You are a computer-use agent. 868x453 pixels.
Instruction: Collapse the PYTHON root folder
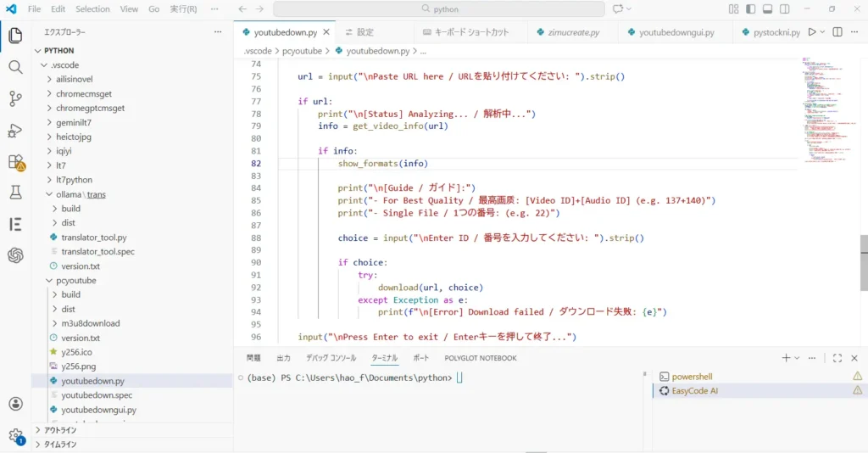pos(132,50)
